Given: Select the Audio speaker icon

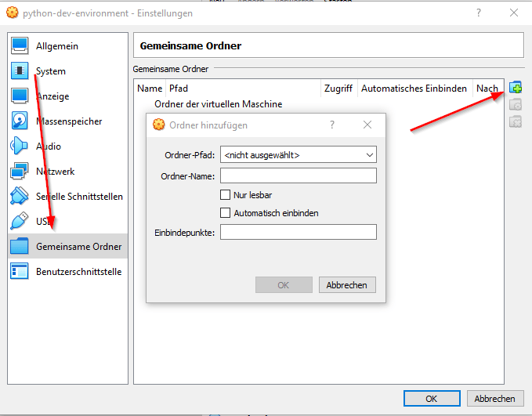Looking at the screenshot, I should (x=20, y=146).
